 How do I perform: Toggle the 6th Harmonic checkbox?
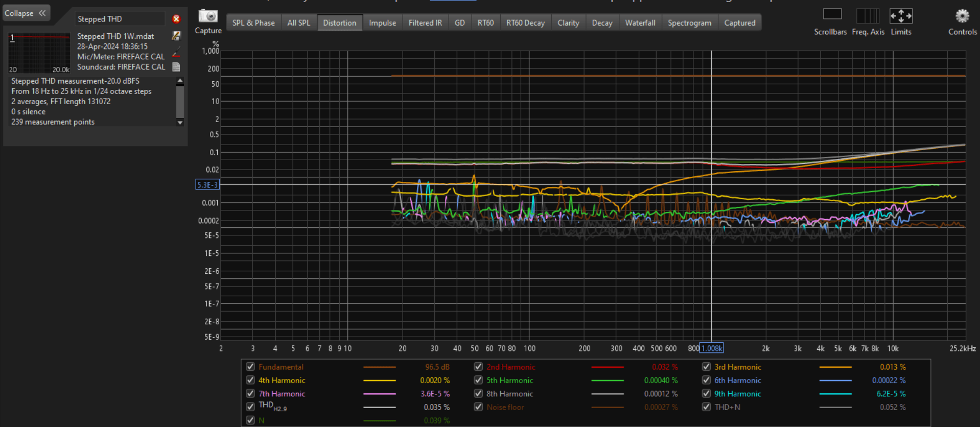coord(706,380)
